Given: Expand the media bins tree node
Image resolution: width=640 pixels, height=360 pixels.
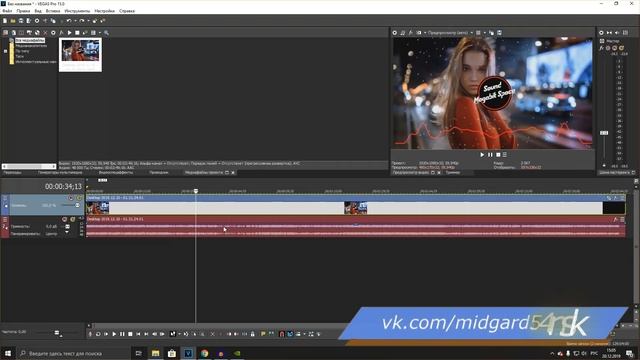Looking at the screenshot, I should pyautogui.click(x=5, y=51).
